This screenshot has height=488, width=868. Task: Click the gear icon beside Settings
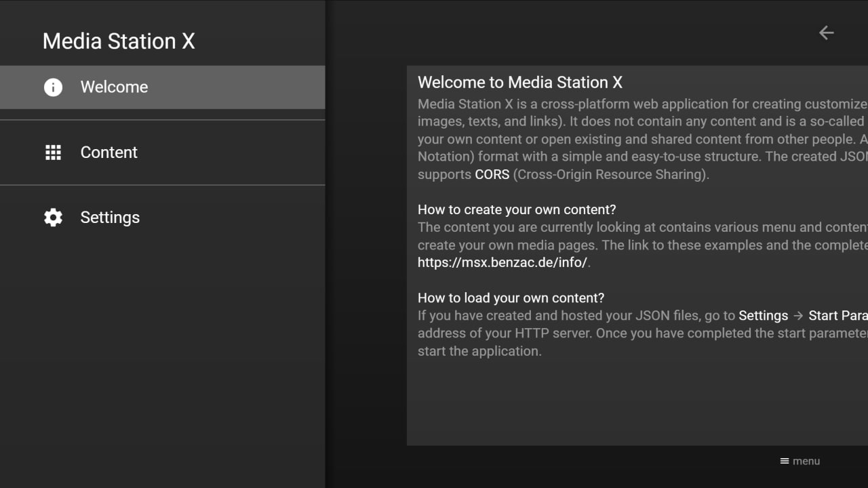click(53, 218)
